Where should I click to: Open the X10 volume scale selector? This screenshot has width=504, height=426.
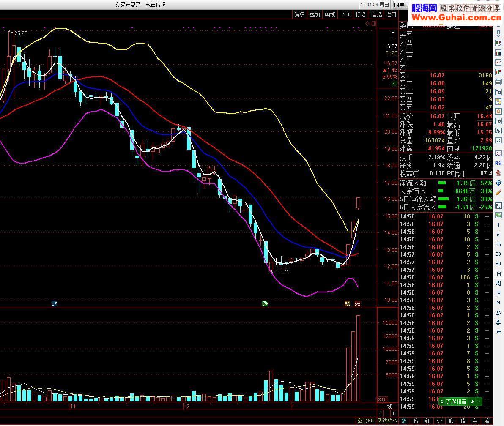[382, 400]
